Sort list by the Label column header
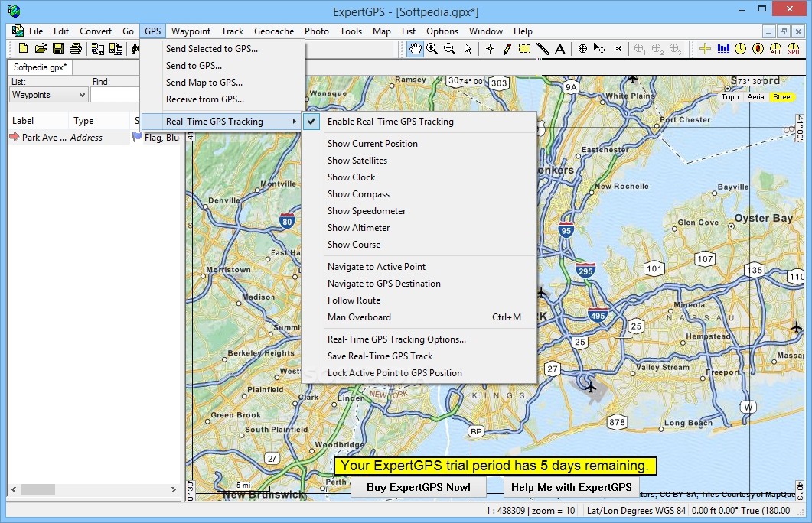 pyautogui.click(x=38, y=121)
